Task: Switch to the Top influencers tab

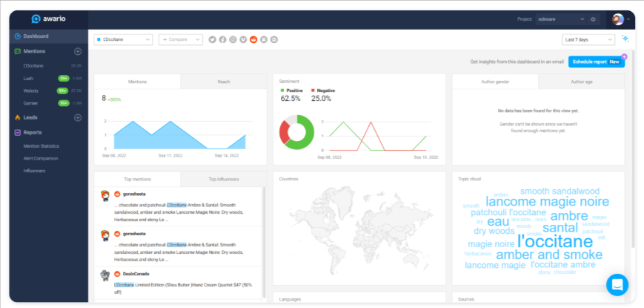Action: 222,179
